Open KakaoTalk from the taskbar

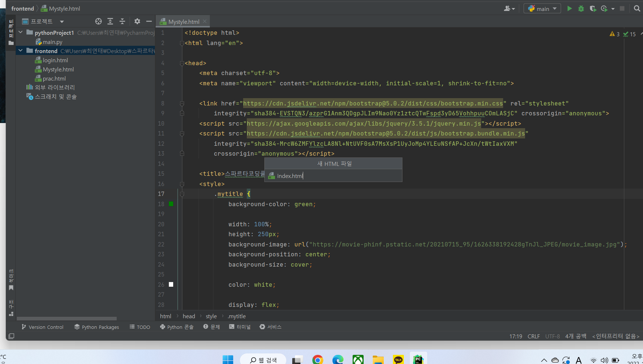click(398, 360)
